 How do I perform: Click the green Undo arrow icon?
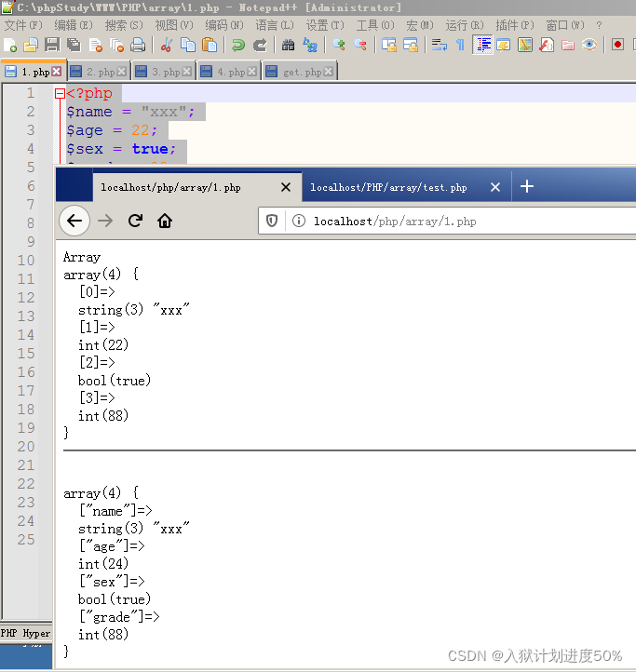(238, 45)
